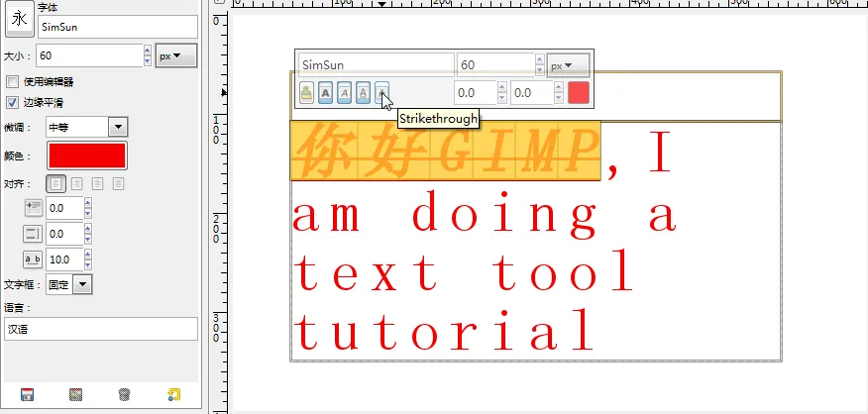Click the on-canvas kerning field showing 0.0
The image size is (868, 414).
click(x=531, y=93)
